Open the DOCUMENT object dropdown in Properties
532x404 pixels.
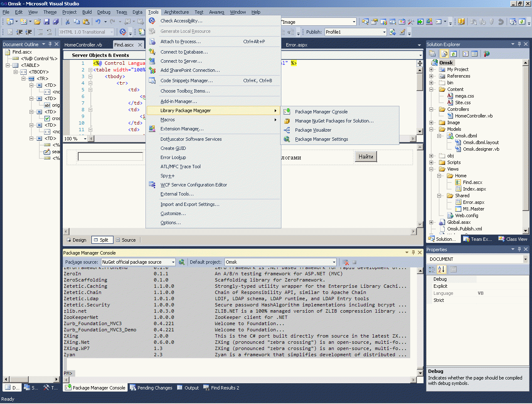[525, 259]
